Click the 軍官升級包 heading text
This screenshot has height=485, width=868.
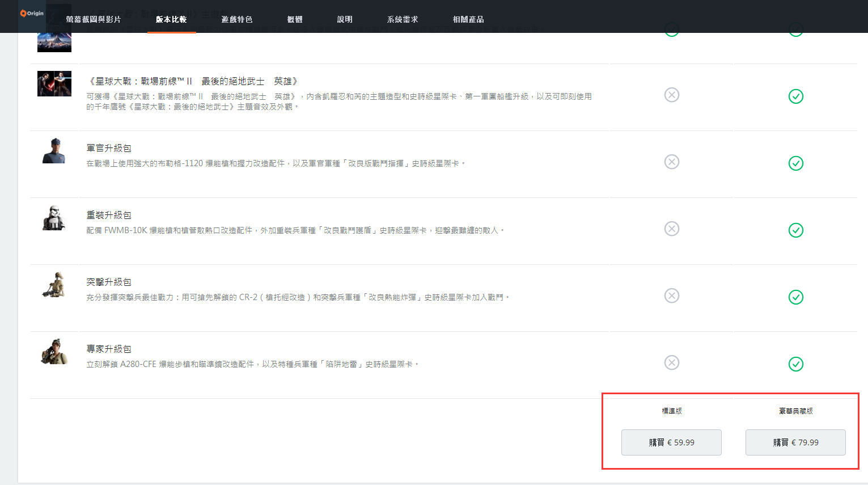click(109, 148)
